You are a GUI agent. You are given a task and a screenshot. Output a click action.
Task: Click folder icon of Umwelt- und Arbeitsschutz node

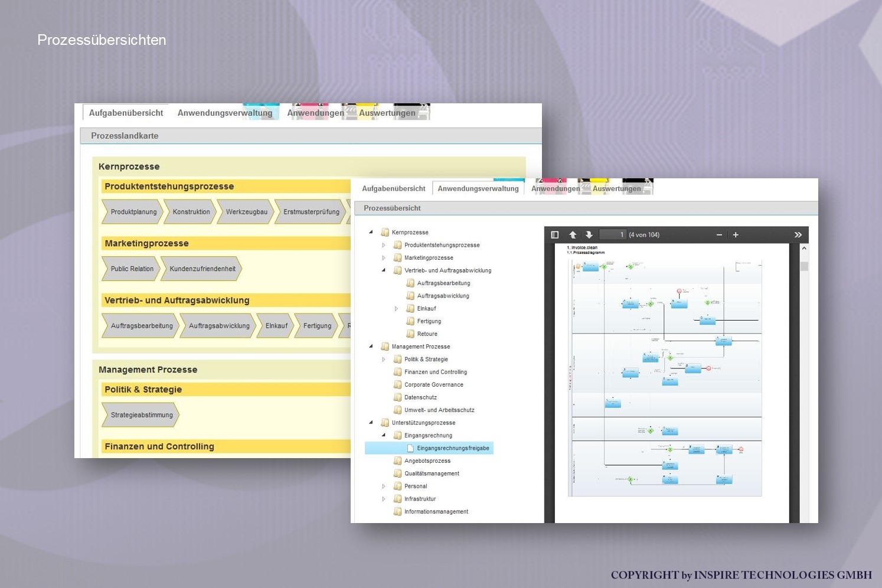pyautogui.click(x=398, y=410)
